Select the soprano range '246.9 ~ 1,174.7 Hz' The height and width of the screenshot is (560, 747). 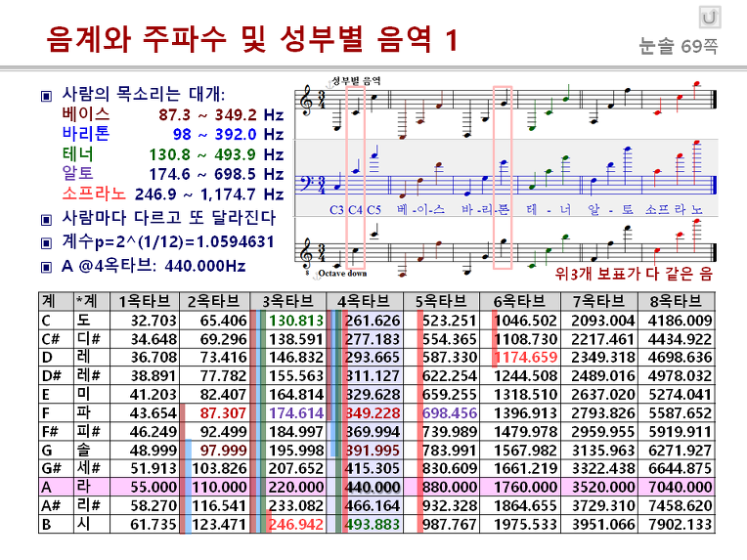click(209, 194)
